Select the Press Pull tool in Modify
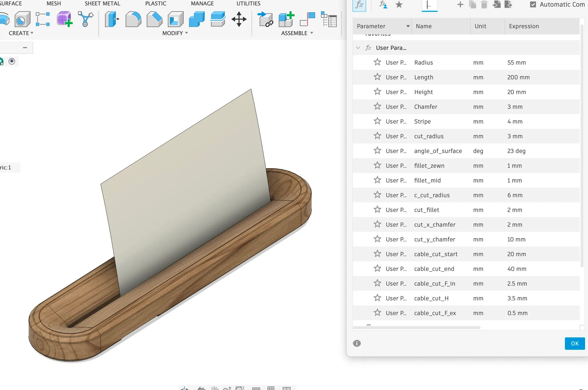The image size is (588, 390). point(112,19)
